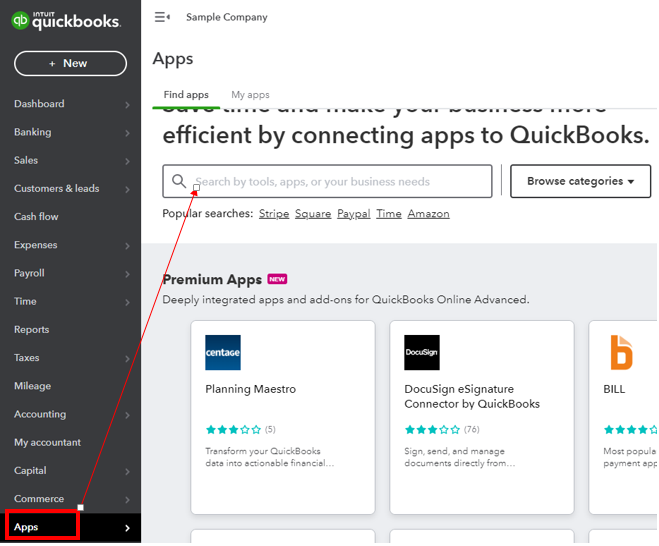Open the Browse categories dropdown
Image resolution: width=659 pixels, height=546 pixels.
580,181
